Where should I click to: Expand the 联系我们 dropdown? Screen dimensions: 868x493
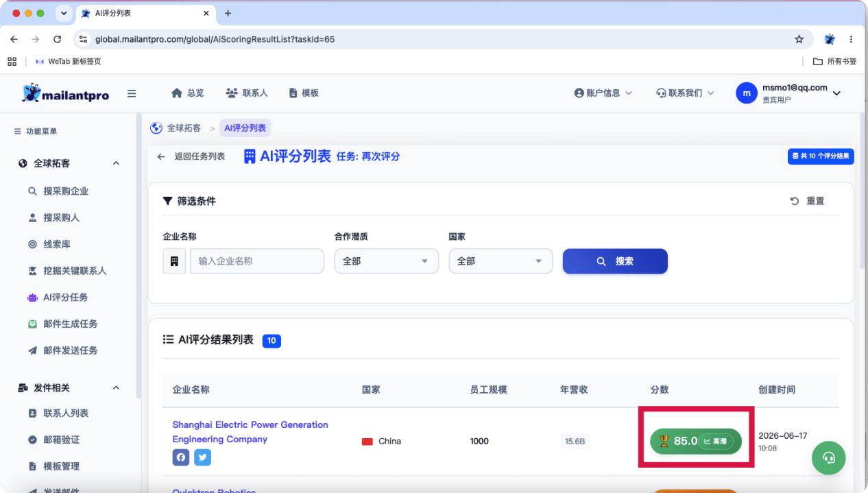[686, 93]
